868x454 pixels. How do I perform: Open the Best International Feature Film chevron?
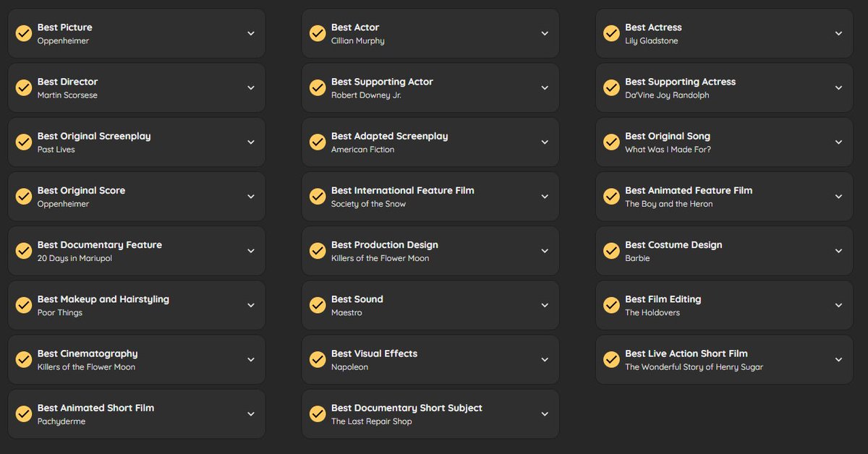(545, 196)
